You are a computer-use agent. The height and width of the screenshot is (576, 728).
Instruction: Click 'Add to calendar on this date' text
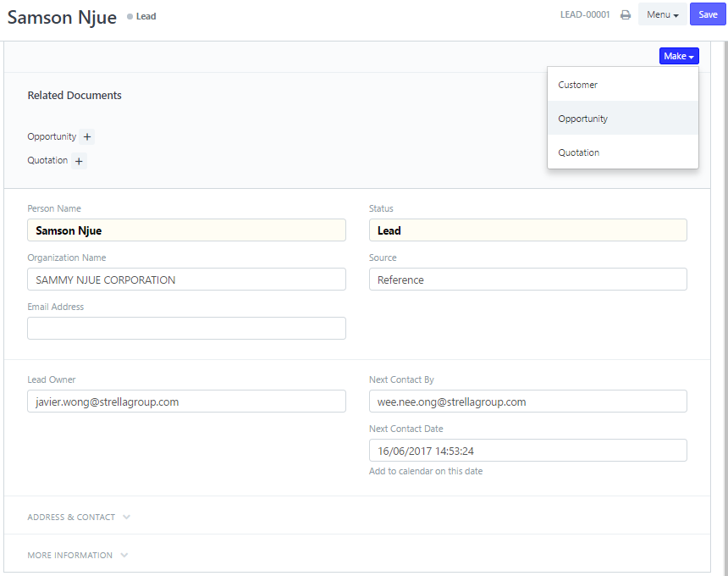click(426, 471)
